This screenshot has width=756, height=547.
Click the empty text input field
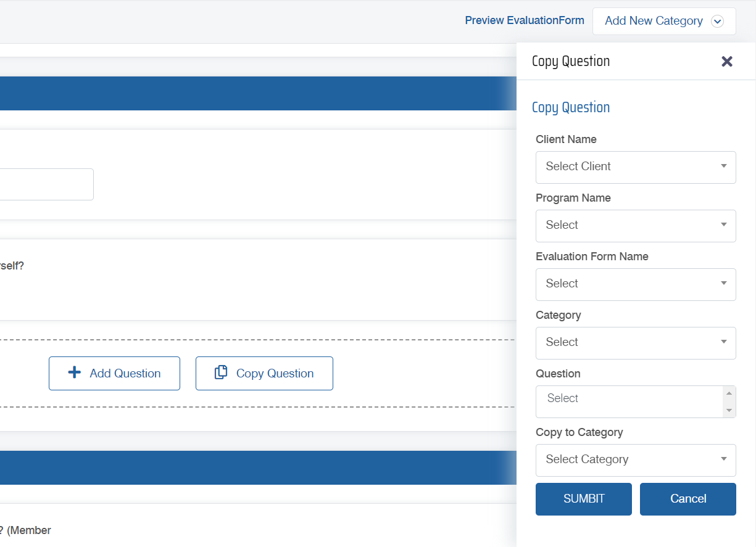tap(46, 184)
